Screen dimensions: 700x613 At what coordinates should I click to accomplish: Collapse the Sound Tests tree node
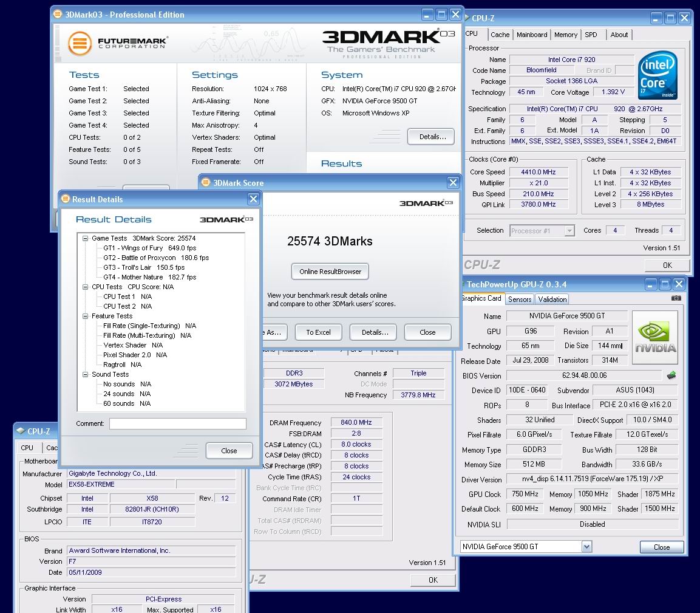pyautogui.click(x=85, y=374)
